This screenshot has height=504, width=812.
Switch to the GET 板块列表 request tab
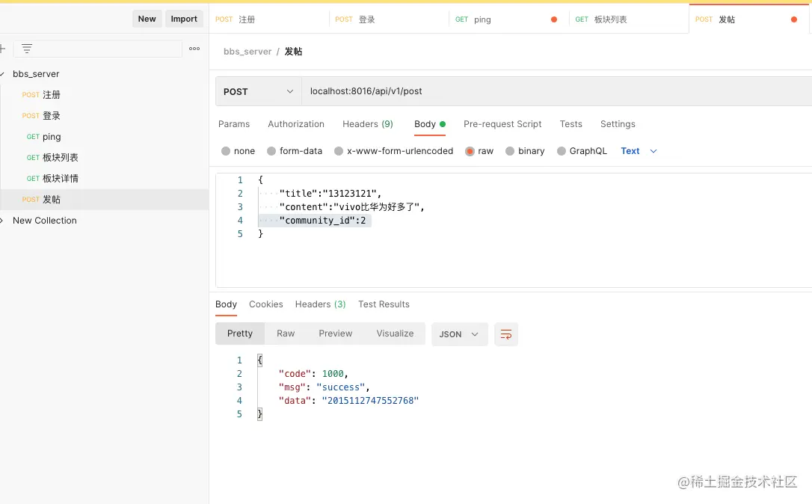click(x=630, y=19)
